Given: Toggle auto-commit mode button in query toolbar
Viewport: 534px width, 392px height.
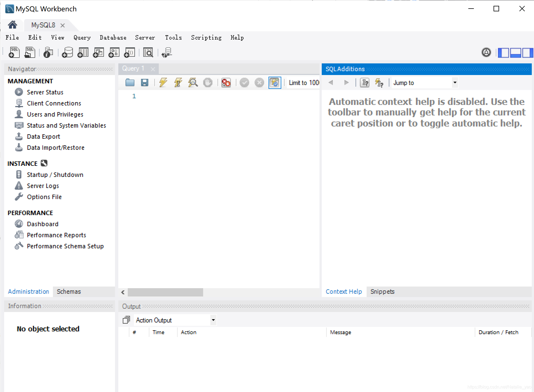Looking at the screenshot, I should pyautogui.click(x=275, y=82).
